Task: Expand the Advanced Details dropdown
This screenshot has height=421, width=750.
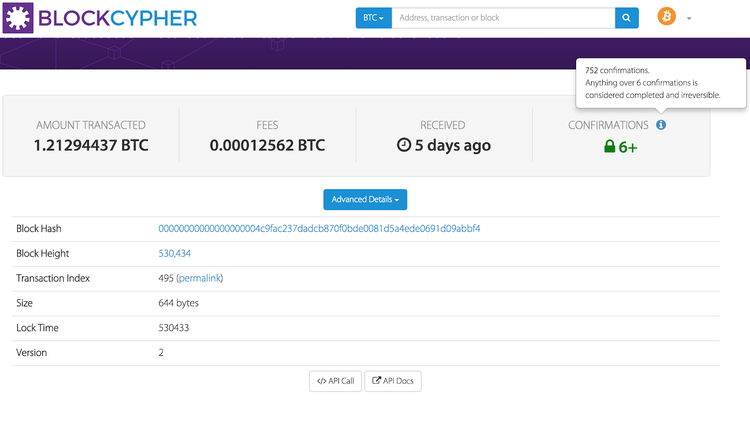Action: pos(365,199)
